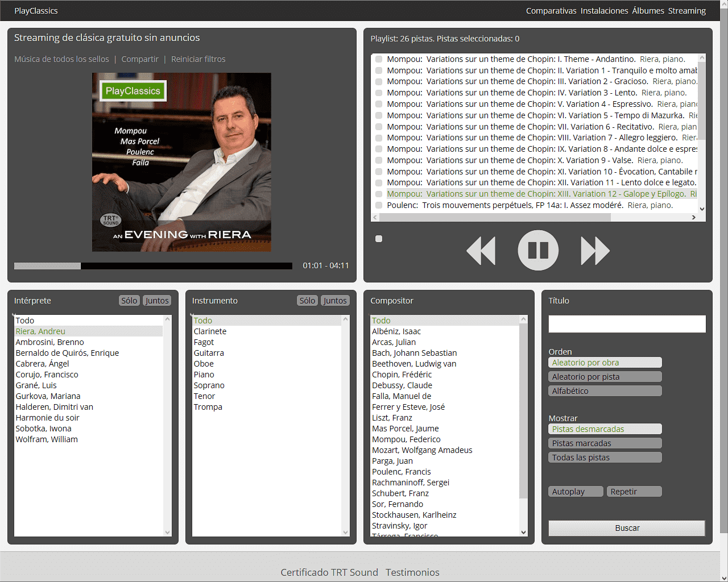Screen dimensions: 728x582
Task: Go to the PlayClassics home link
Action: click(36, 11)
